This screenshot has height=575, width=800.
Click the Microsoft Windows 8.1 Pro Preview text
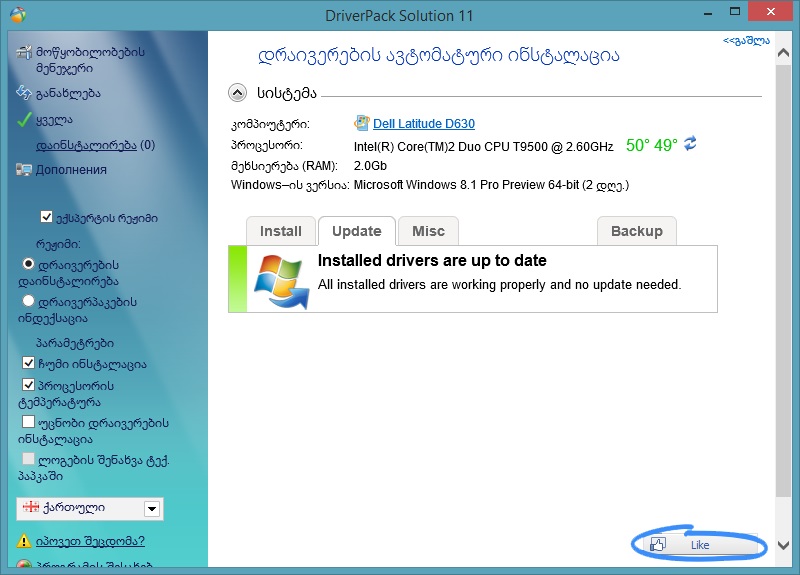[491, 185]
